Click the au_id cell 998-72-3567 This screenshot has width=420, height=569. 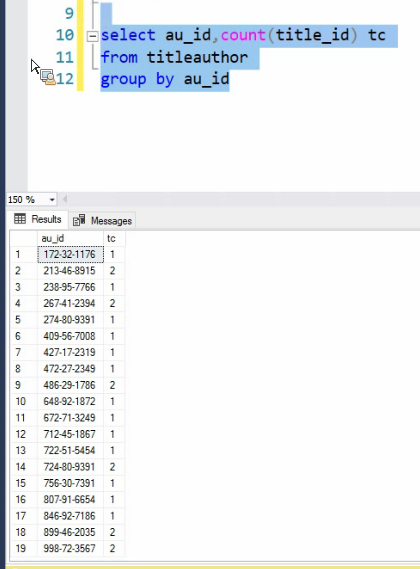[70, 548]
